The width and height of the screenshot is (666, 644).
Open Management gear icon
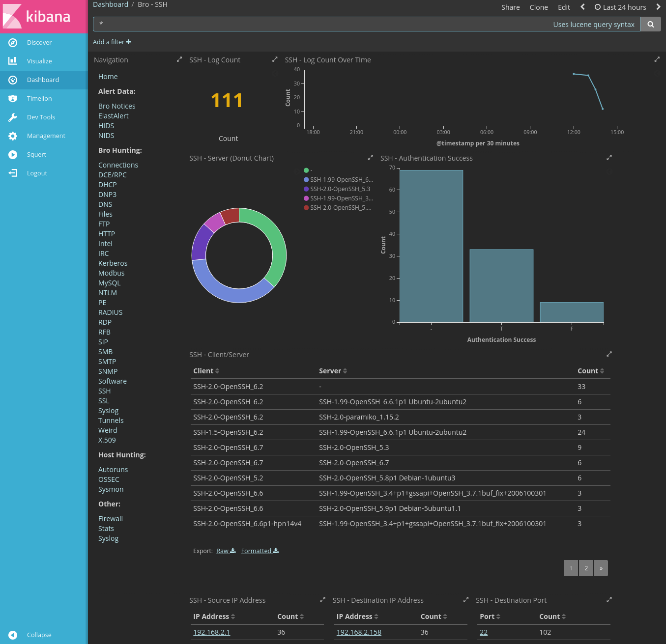[x=13, y=136]
